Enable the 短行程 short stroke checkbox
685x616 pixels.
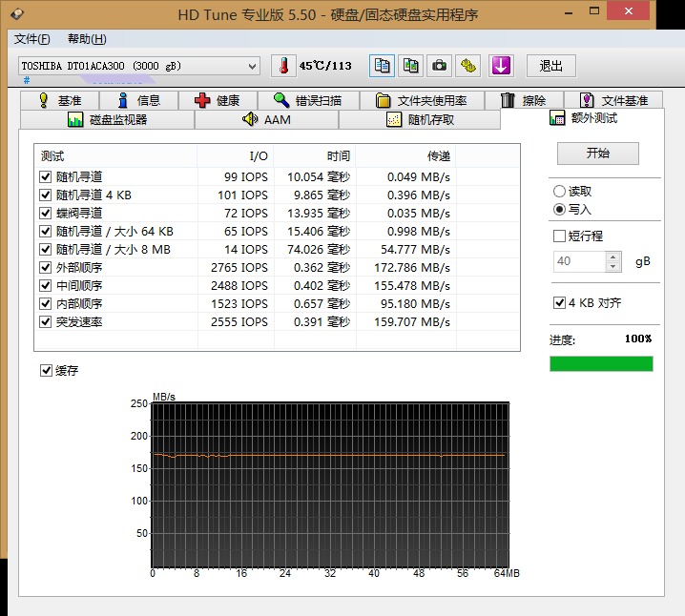pyautogui.click(x=559, y=236)
